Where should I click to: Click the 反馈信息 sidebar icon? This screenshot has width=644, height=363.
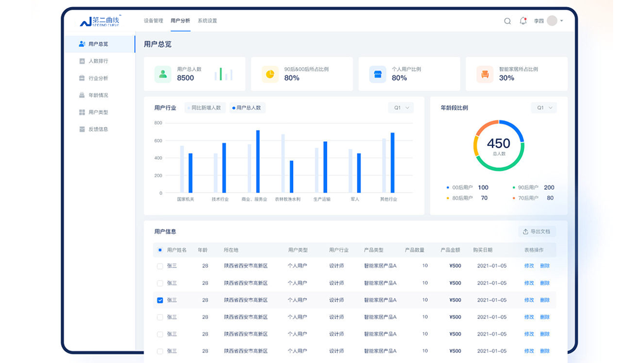point(82,129)
